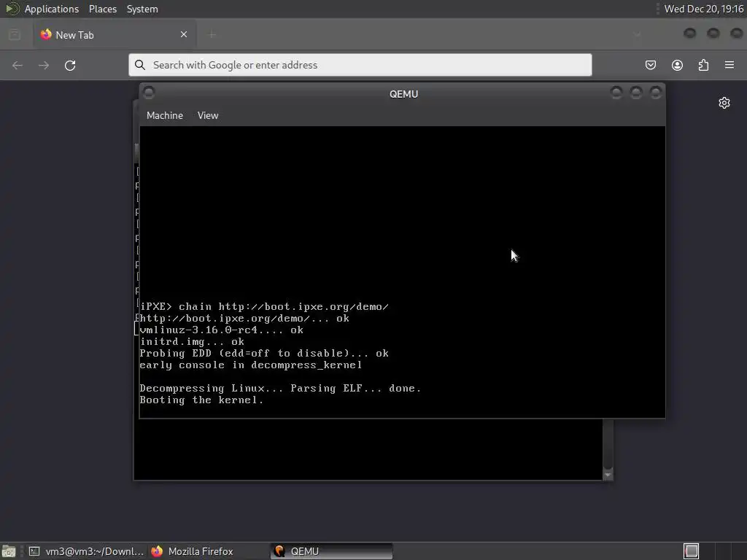
Task: Open a new Firefox tab with plus button
Action: [x=212, y=34]
